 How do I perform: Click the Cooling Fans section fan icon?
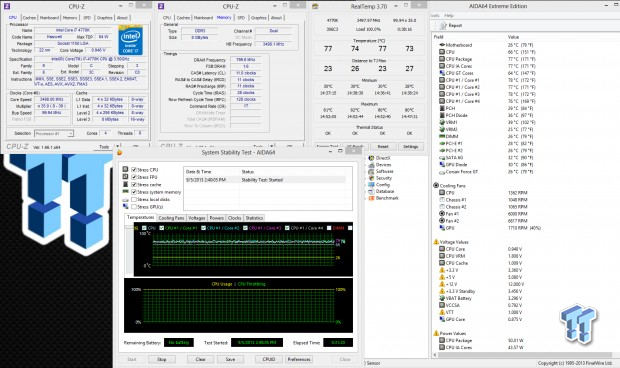tap(436, 185)
